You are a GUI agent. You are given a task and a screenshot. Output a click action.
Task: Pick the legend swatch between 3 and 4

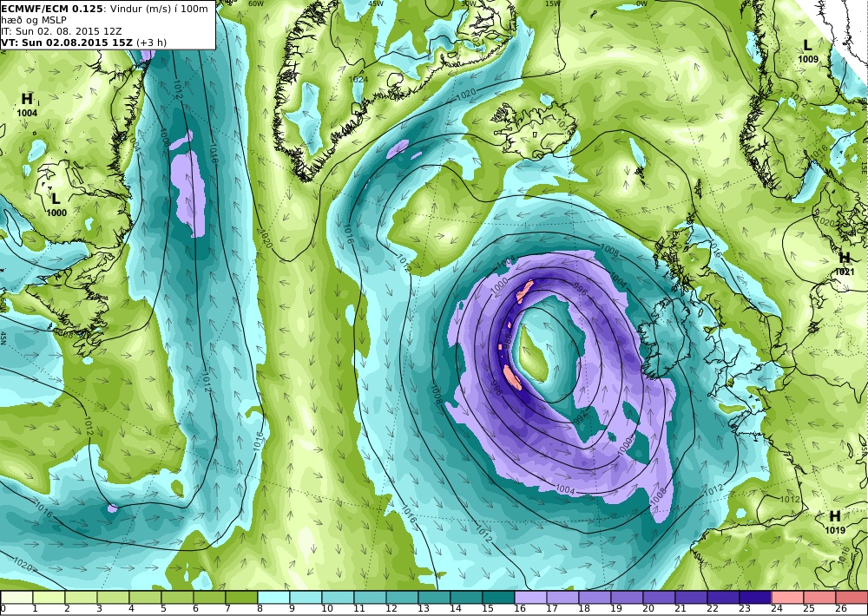113,597
